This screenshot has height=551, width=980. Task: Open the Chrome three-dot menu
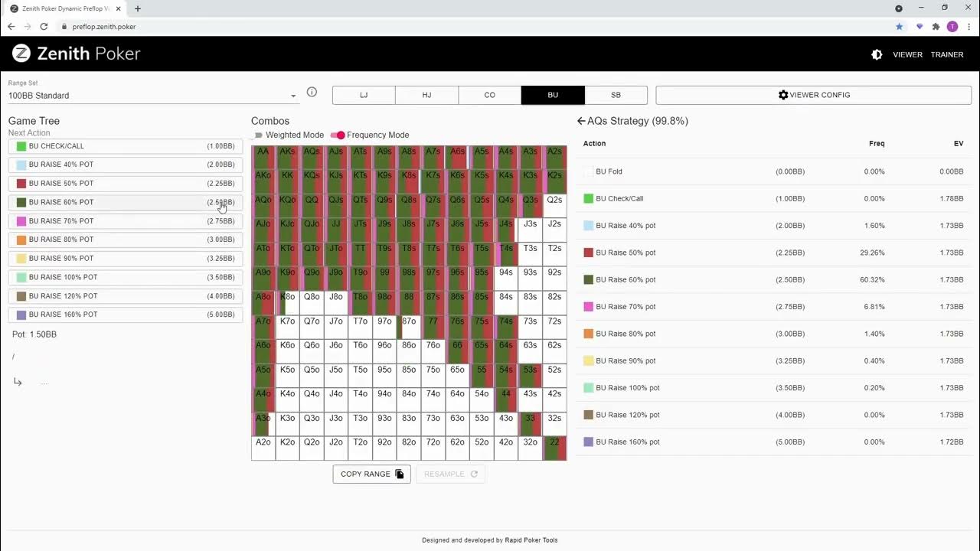pyautogui.click(x=969, y=26)
